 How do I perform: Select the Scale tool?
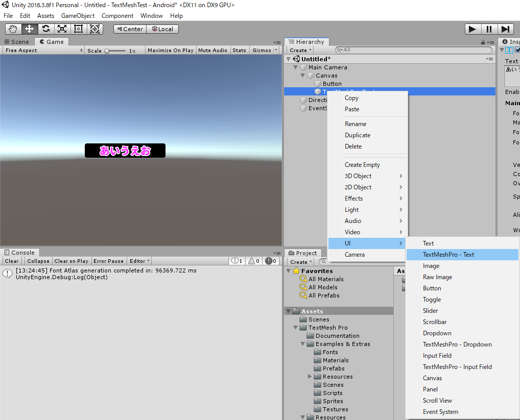coord(62,29)
